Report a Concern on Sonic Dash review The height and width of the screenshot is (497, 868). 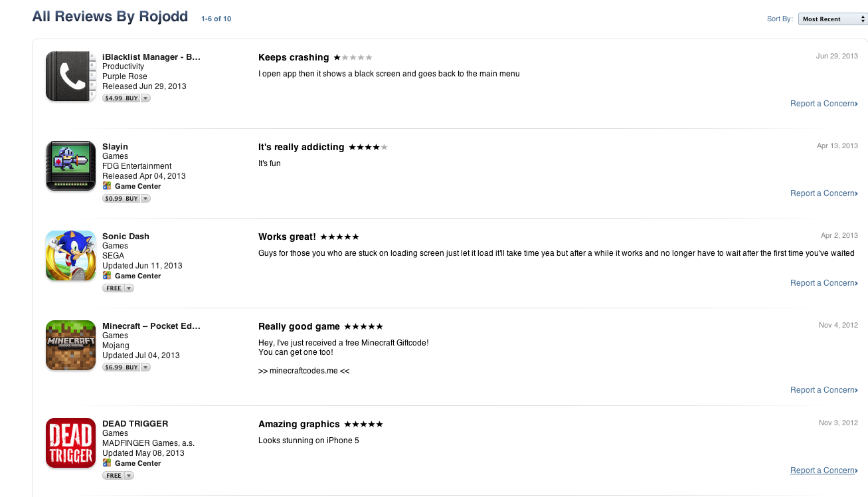coord(824,283)
